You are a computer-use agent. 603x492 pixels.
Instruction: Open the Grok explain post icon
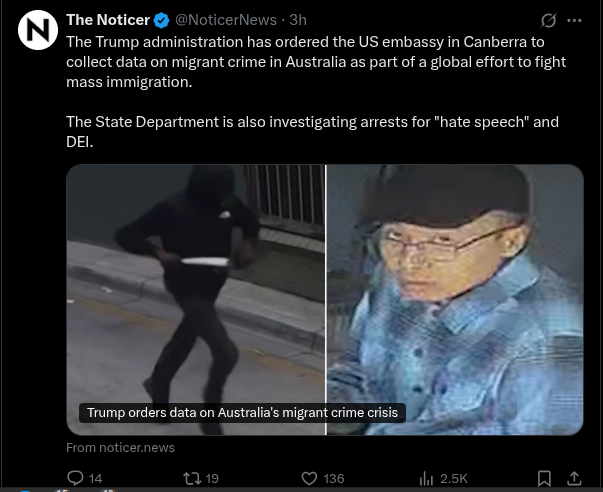(x=548, y=20)
